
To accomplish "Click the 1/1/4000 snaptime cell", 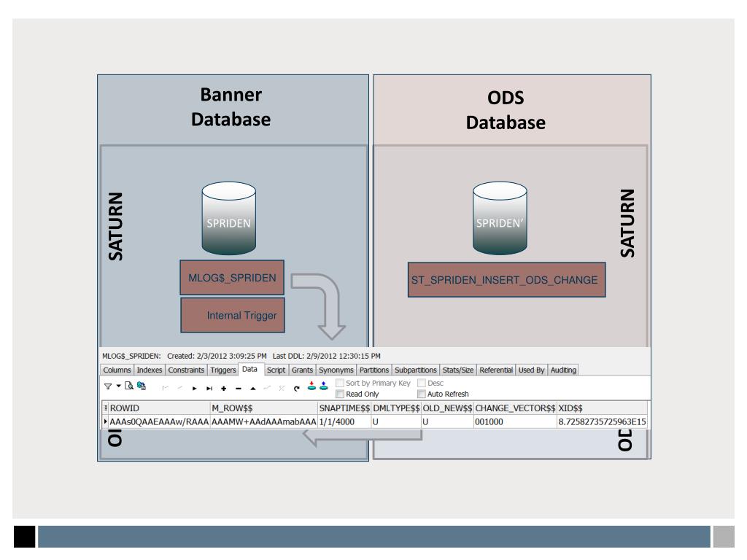I will (x=344, y=421).
